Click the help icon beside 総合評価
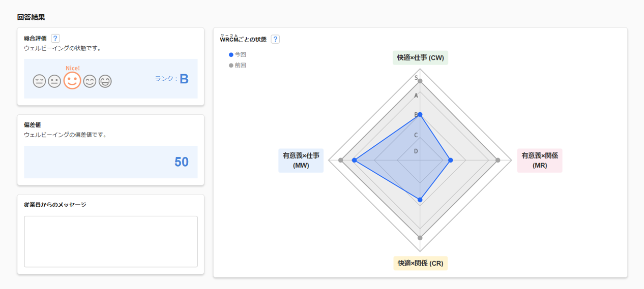This screenshot has height=289, width=644. [55, 38]
